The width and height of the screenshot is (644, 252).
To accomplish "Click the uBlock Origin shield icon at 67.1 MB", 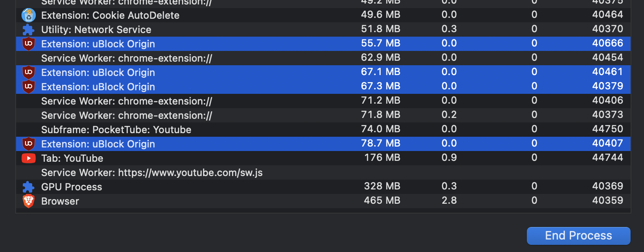I will (x=29, y=72).
